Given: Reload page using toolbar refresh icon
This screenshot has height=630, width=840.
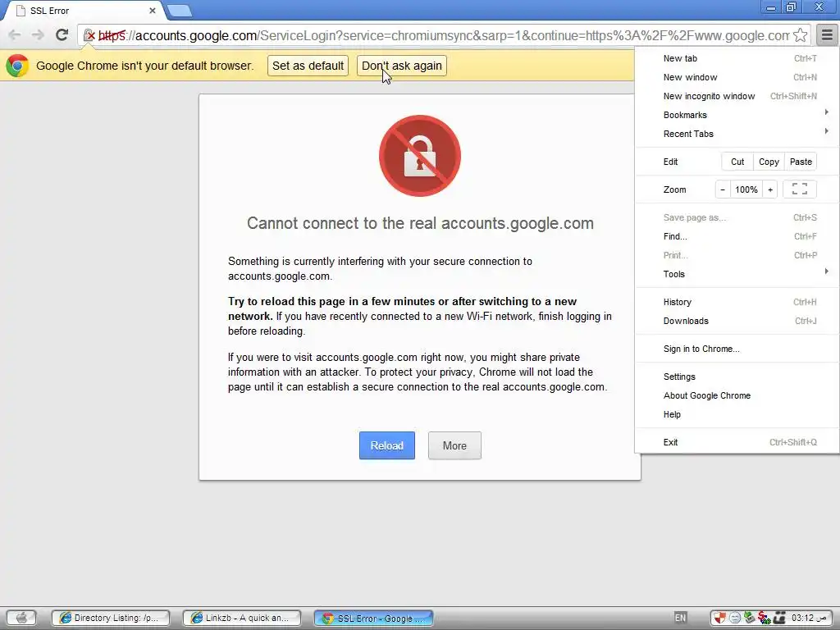Looking at the screenshot, I should pos(62,34).
